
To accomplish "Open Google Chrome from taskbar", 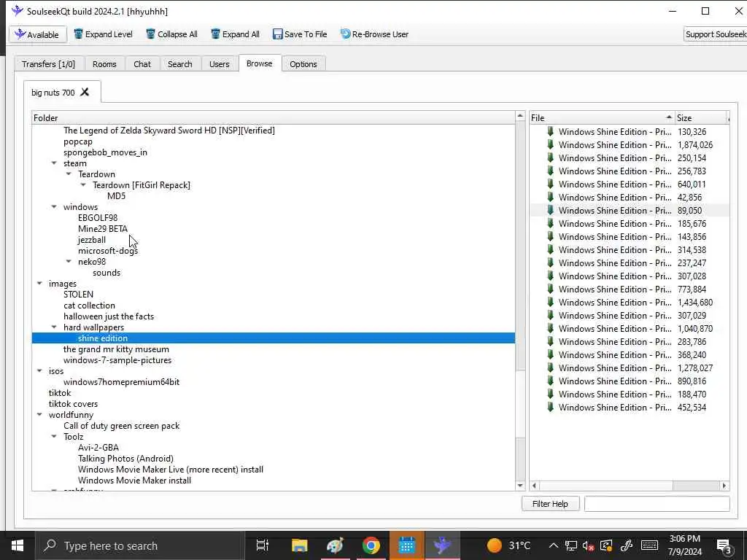I will pos(371,545).
